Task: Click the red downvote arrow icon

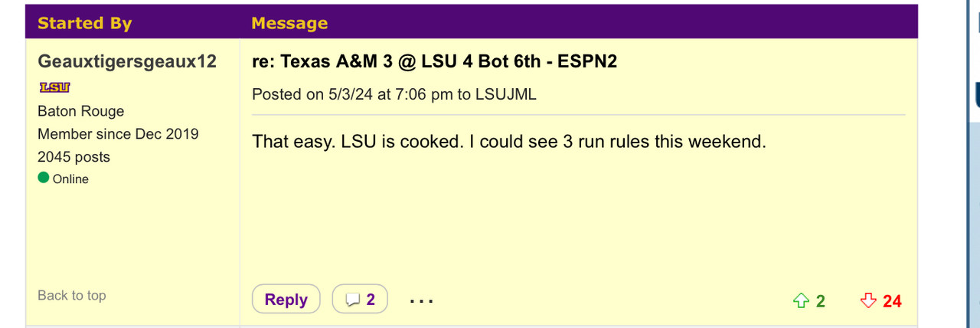Action: (x=868, y=300)
